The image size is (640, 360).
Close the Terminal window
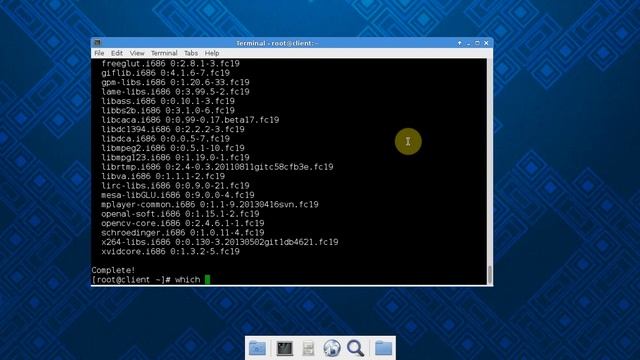coord(486,43)
